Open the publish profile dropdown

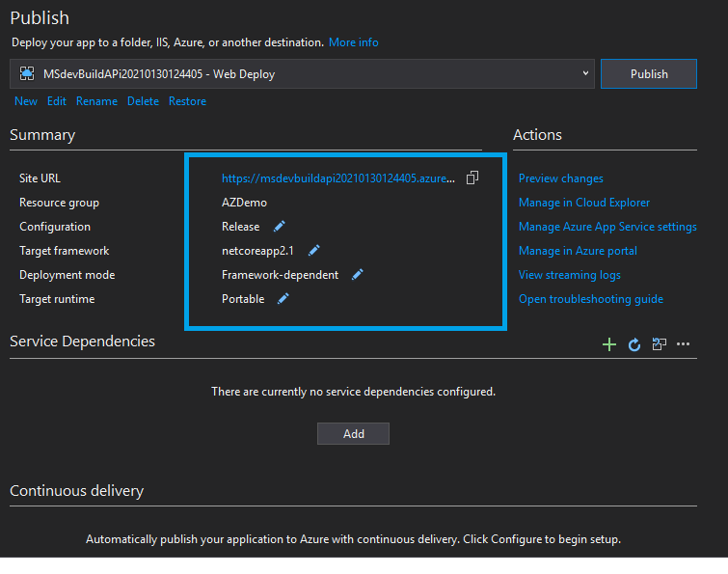click(302, 74)
